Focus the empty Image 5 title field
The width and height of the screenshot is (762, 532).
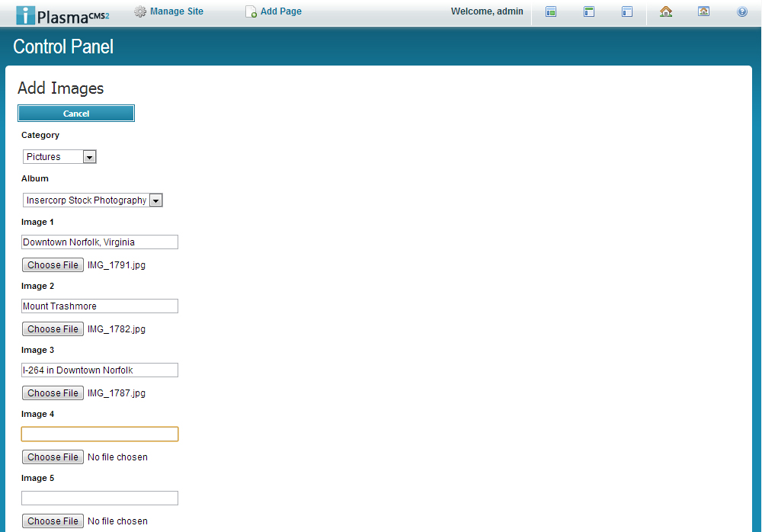point(100,498)
